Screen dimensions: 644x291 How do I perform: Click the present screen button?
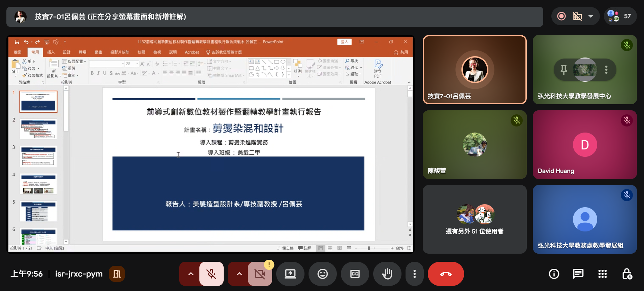tap(290, 274)
